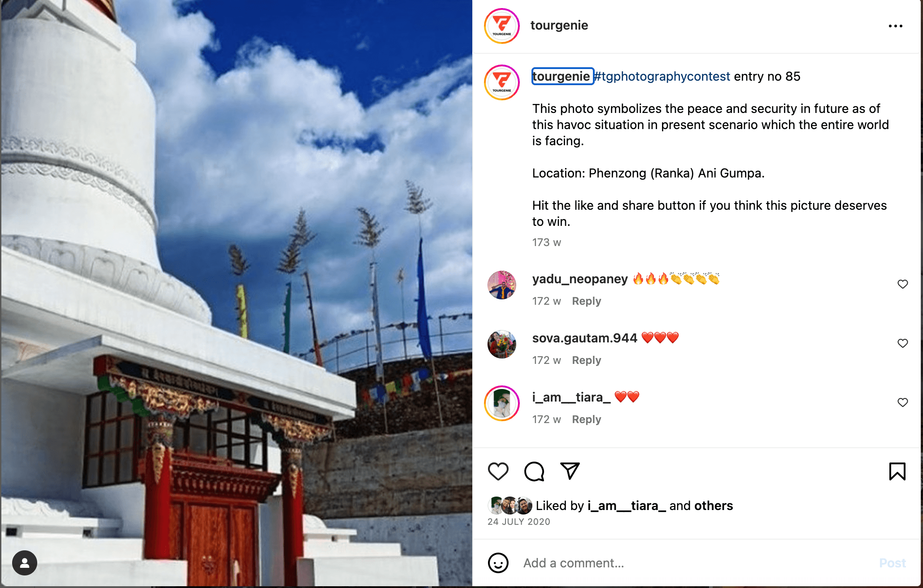This screenshot has width=923, height=588.
Task: Open the three-dot more options menu
Action: click(x=896, y=26)
